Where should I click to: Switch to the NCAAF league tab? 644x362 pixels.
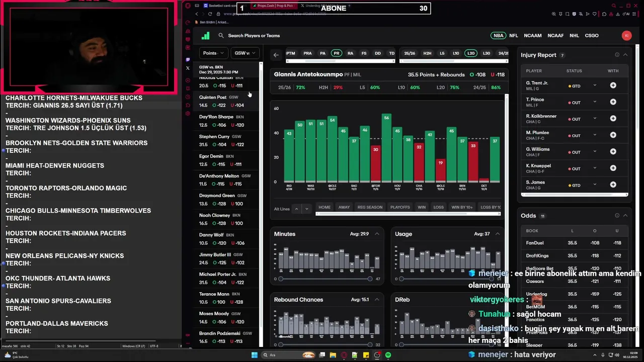pos(555,36)
